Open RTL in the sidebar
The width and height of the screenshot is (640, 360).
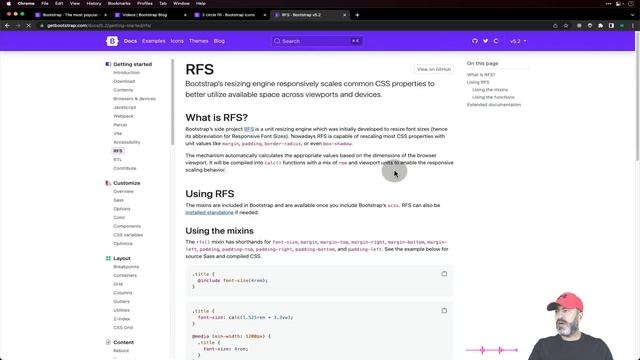[x=118, y=160]
